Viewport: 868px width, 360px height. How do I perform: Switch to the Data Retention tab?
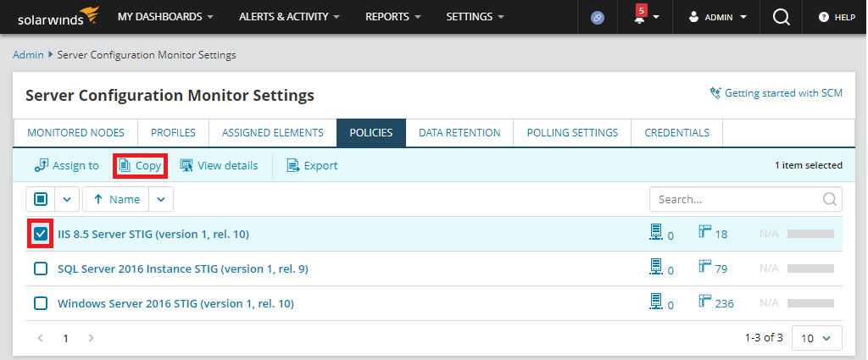(459, 133)
